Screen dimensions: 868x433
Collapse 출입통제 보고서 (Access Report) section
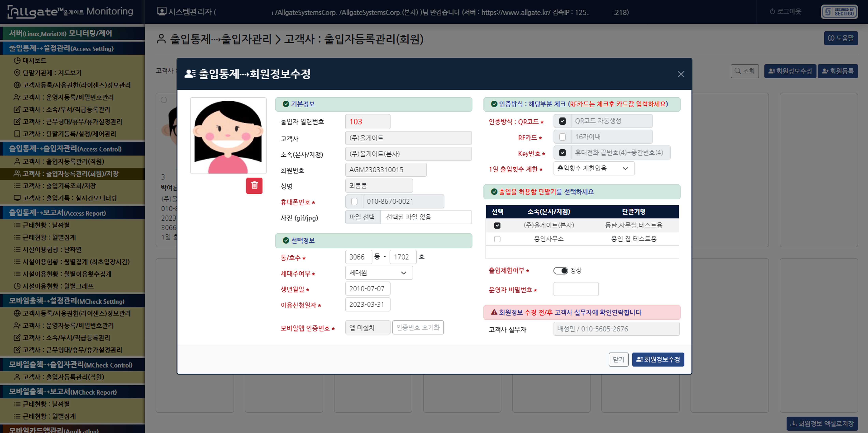point(72,213)
